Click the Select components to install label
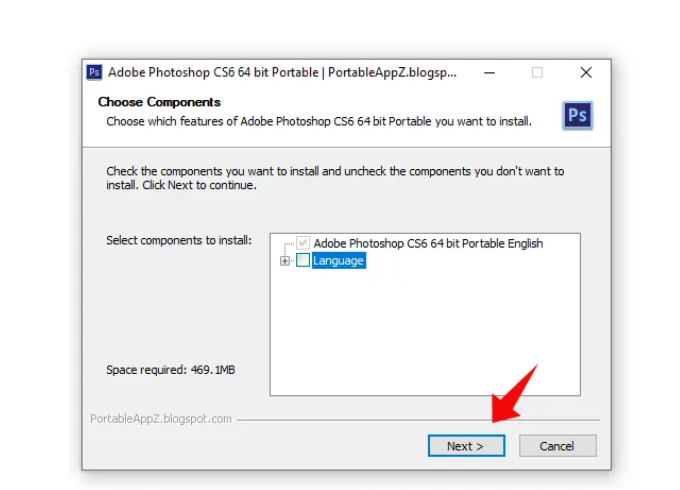This screenshot has height=490, width=680. [179, 241]
